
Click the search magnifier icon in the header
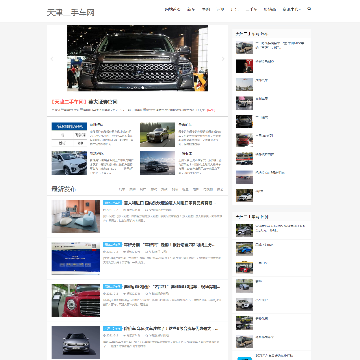309,9
